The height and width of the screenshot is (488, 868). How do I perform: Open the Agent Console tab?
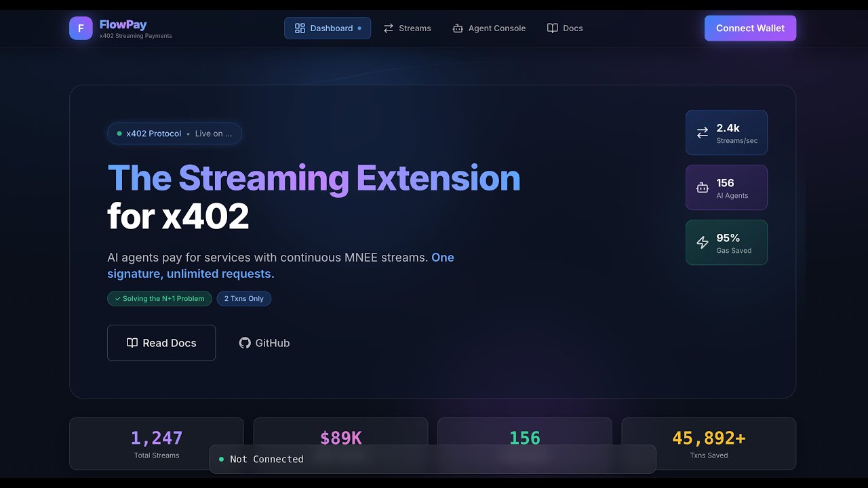point(489,28)
